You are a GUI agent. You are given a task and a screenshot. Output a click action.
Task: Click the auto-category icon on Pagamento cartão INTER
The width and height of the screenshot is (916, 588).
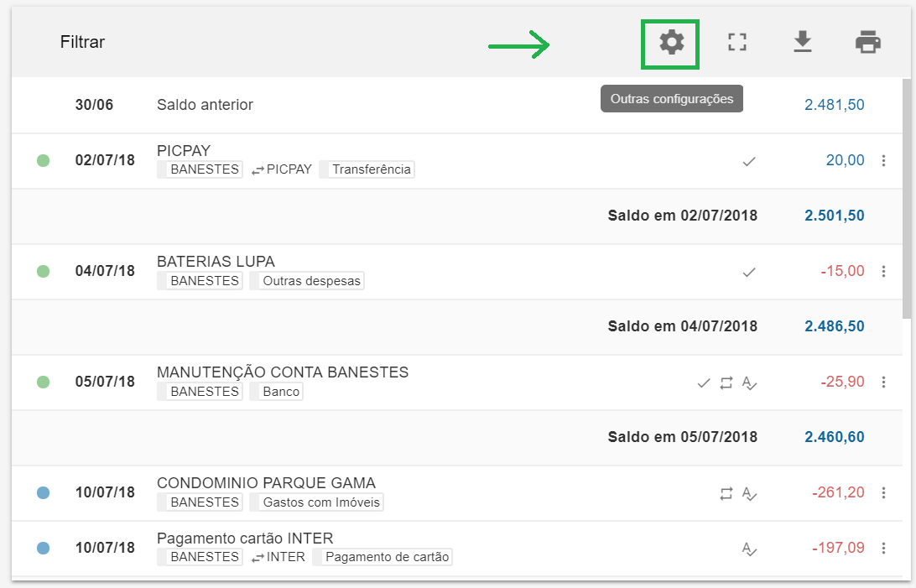[750, 549]
